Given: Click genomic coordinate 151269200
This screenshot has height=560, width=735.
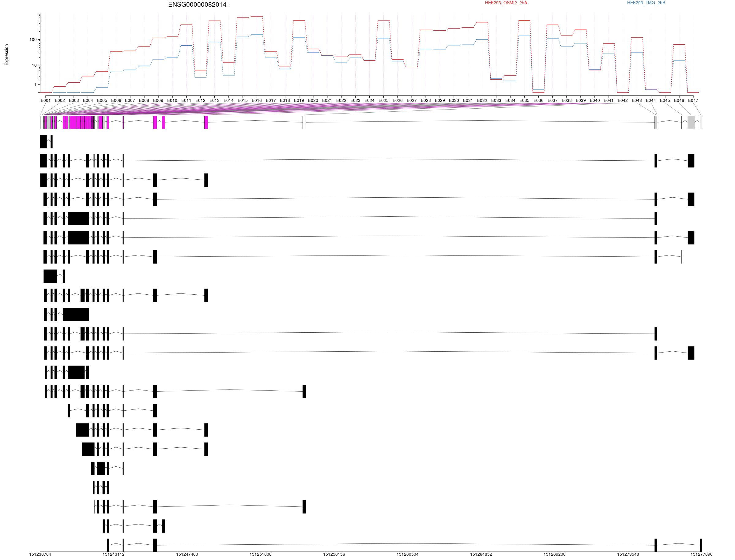Looking at the screenshot, I should (x=555, y=554).
